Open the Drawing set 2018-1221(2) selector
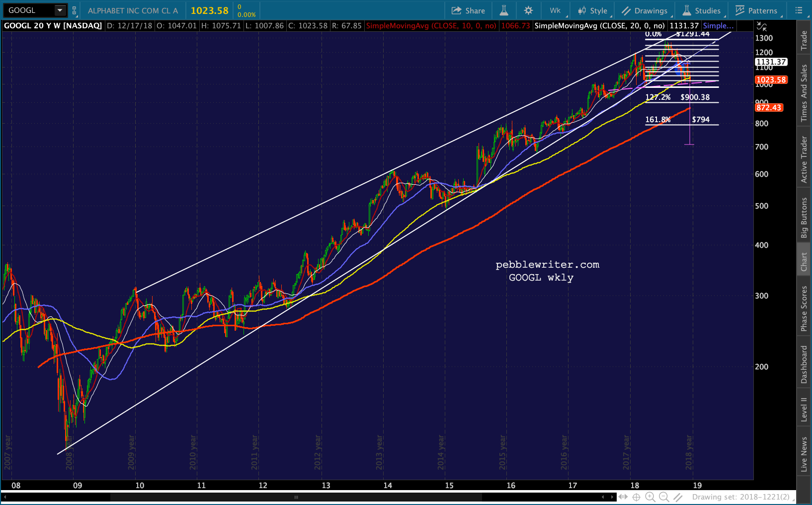812x505 pixels. click(741, 497)
